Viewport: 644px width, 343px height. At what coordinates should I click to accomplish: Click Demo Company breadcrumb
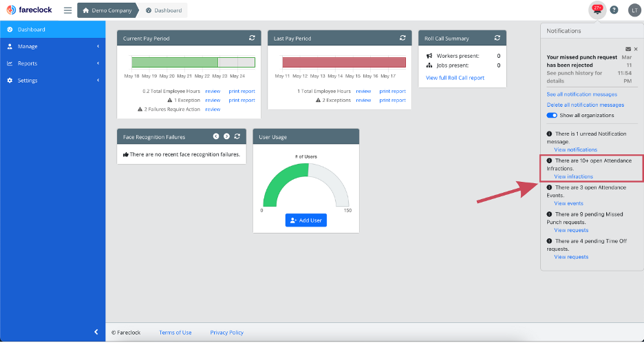(107, 10)
